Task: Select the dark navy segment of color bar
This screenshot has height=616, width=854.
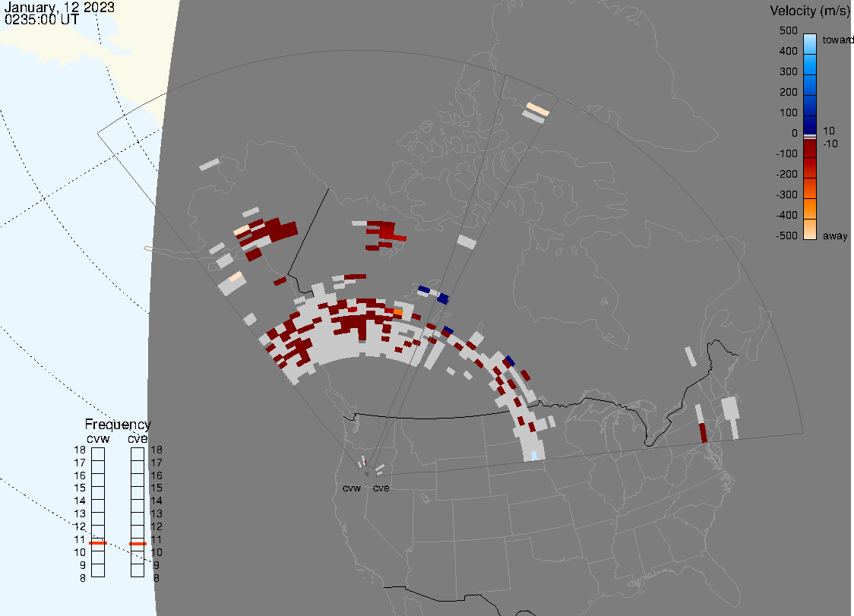Action: (810, 124)
